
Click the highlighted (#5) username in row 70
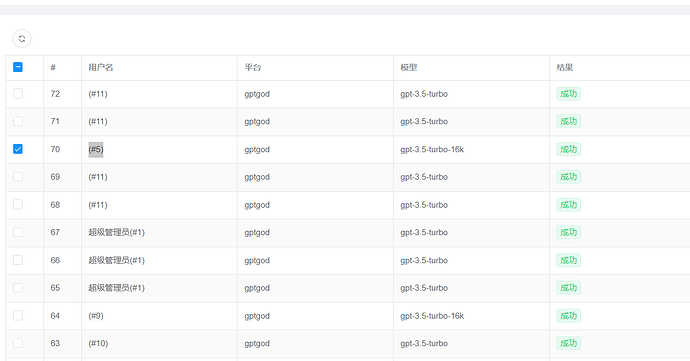95,150
